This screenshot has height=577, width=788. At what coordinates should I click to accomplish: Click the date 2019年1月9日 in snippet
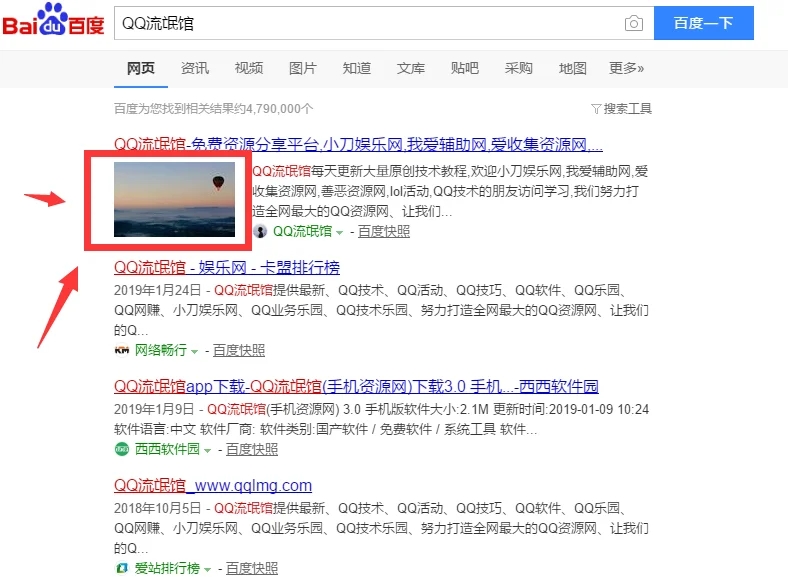click(x=154, y=409)
